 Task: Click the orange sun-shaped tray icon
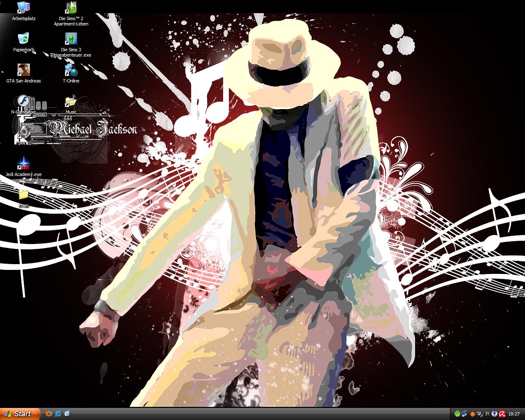click(x=472, y=414)
